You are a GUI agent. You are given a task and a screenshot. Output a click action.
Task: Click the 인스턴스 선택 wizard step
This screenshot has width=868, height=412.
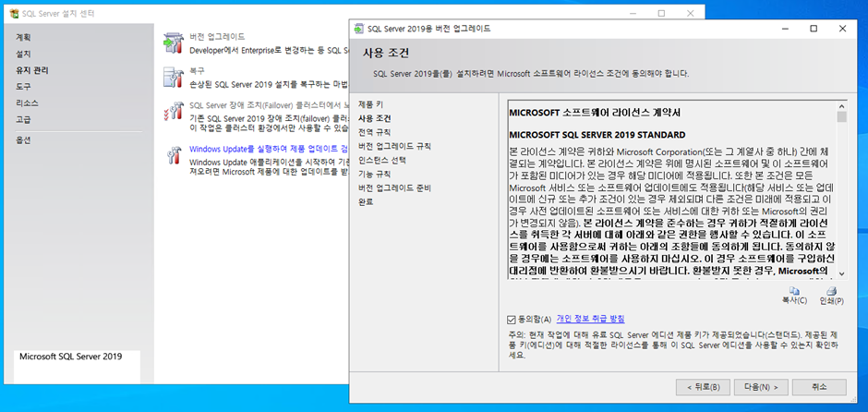(x=382, y=160)
